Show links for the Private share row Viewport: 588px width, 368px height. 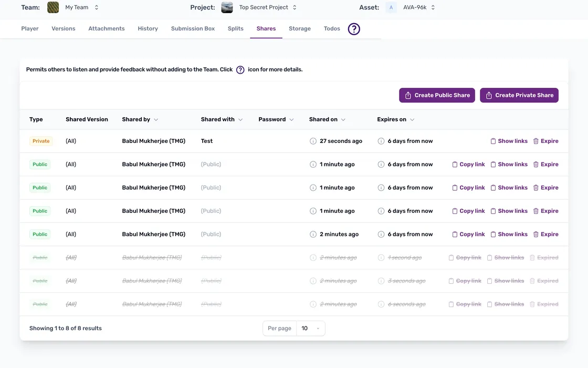coord(509,141)
